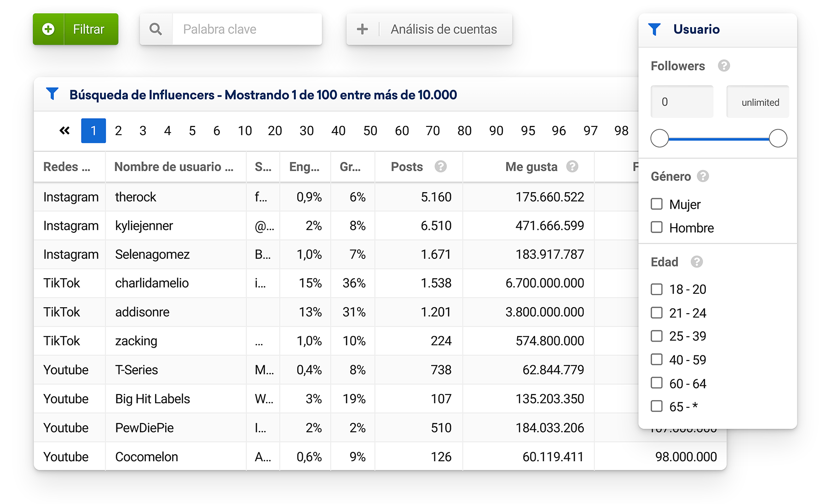Click the plus icon beside Análisis de cuentas
This screenshot has height=504, width=831.
(363, 29)
